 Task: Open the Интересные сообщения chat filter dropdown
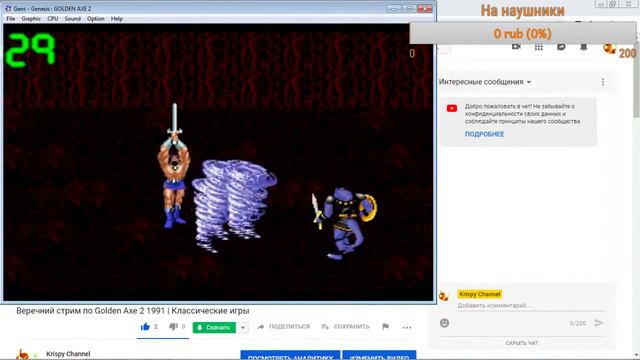[485, 82]
